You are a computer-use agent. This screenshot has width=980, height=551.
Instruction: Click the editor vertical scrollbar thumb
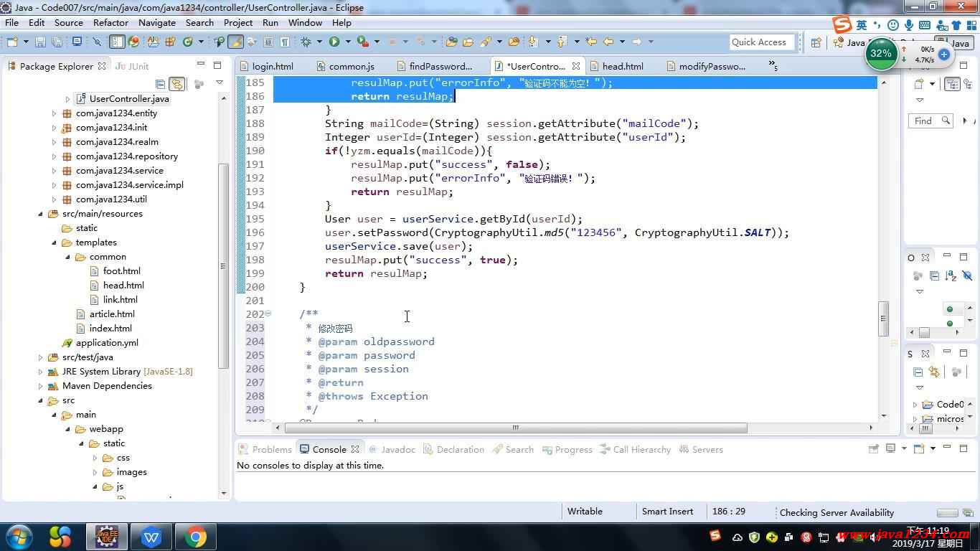883,319
